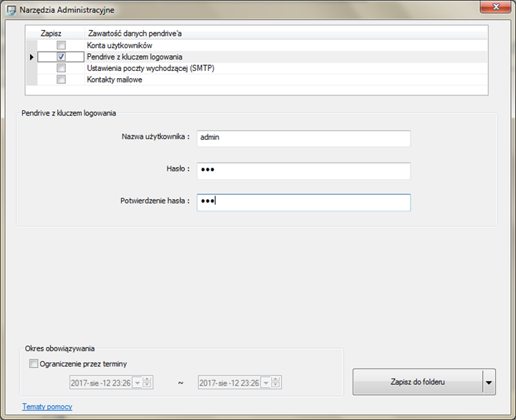Uncheck the Pendrive z kluczem logowania checkbox
The width and height of the screenshot is (516, 420).
point(61,57)
